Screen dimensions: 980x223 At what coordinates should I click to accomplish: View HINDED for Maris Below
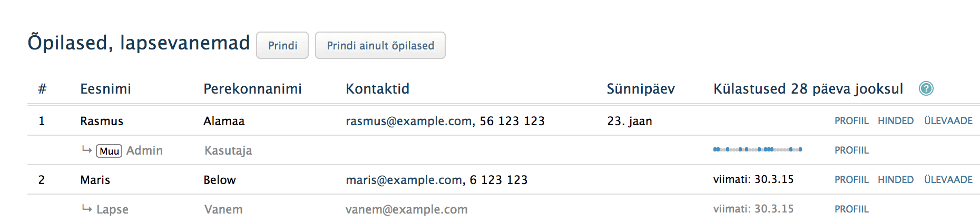895,180
